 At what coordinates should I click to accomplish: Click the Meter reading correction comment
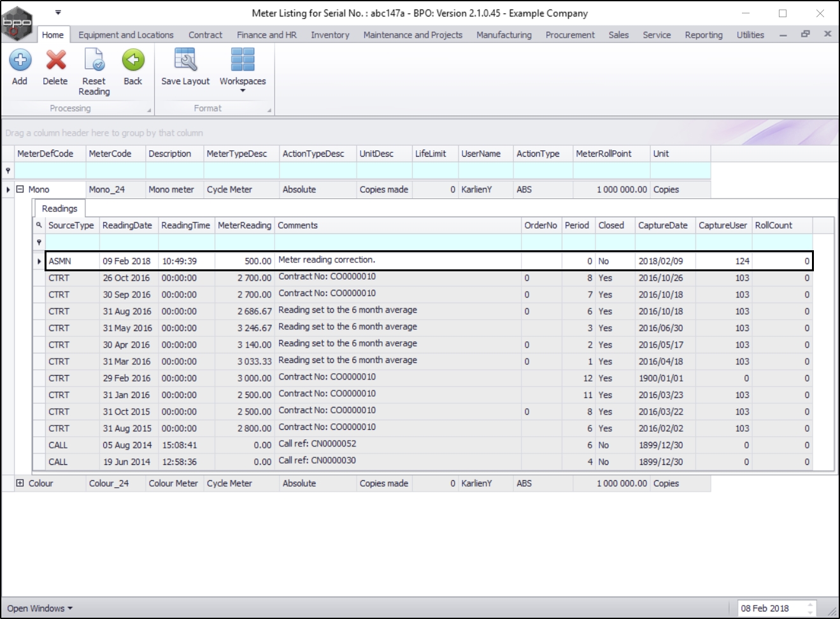327,260
